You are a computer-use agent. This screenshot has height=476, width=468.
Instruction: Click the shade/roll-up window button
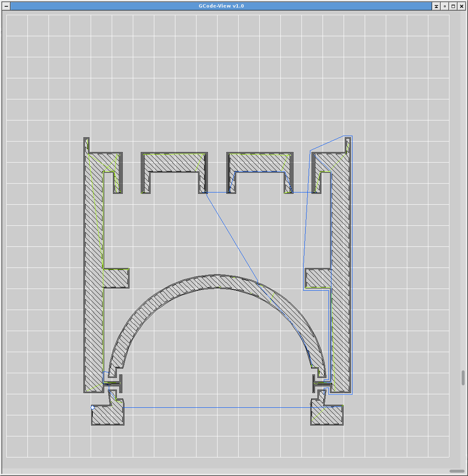[x=436, y=6]
